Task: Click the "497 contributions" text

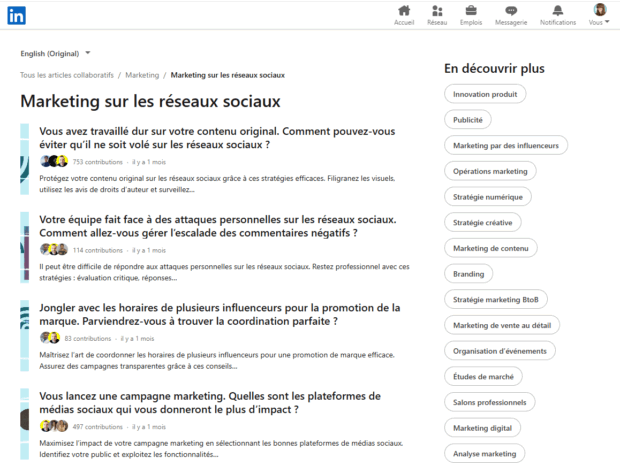Action: [x=98, y=427]
